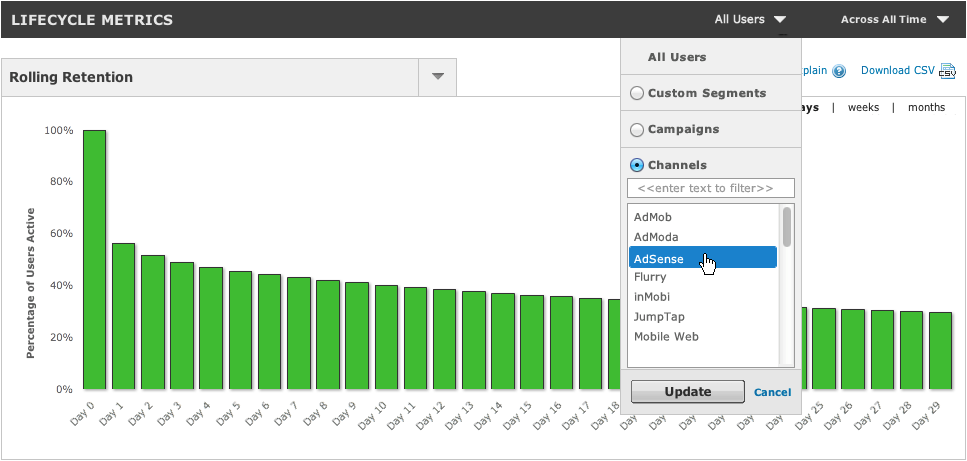
Task: Select the Campaigns radio button
Action: (637, 129)
